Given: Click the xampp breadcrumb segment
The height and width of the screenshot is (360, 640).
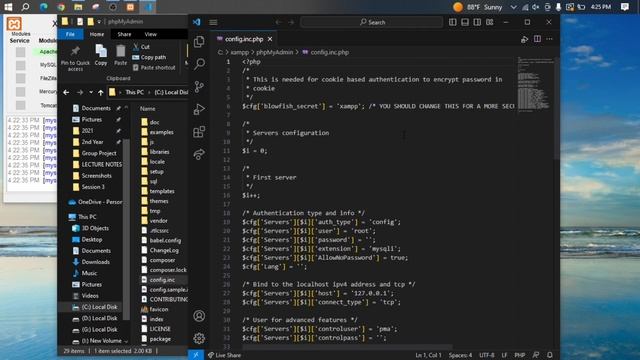Looking at the screenshot, I should point(240,52).
